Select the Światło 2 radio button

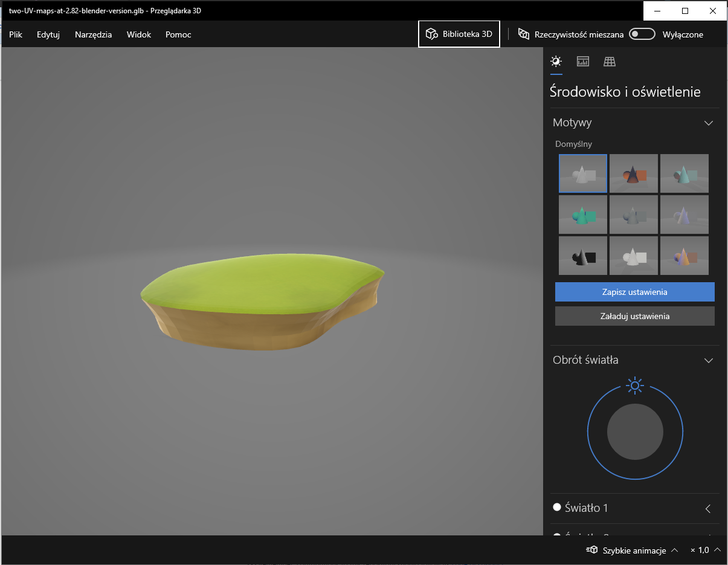[x=557, y=537]
